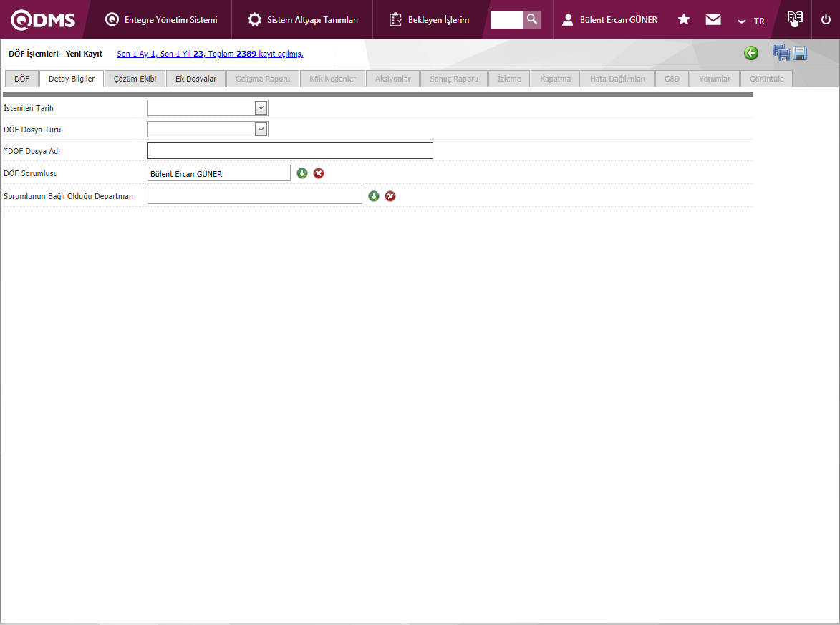Select the Detay Bilgiler tab

click(72, 79)
